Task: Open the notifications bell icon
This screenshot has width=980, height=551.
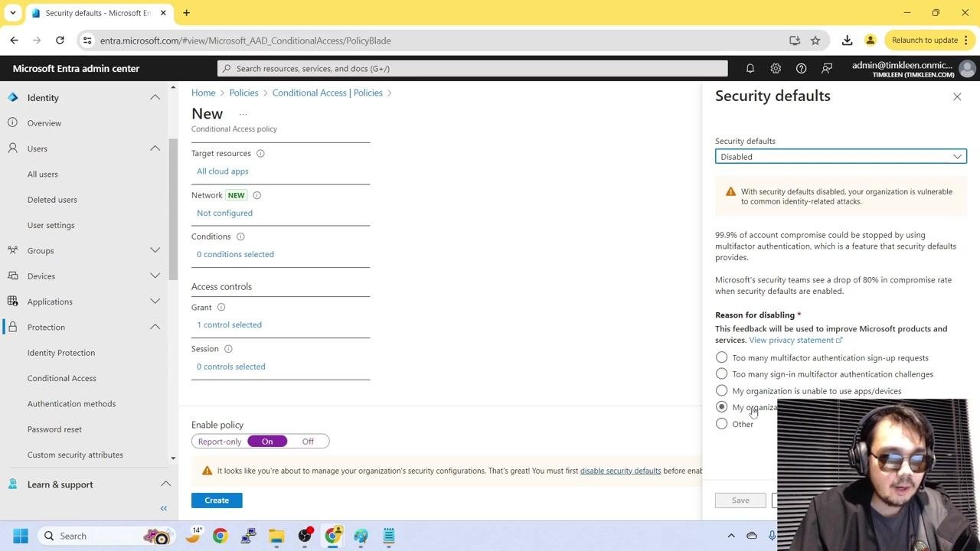Action: (x=750, y=68)
